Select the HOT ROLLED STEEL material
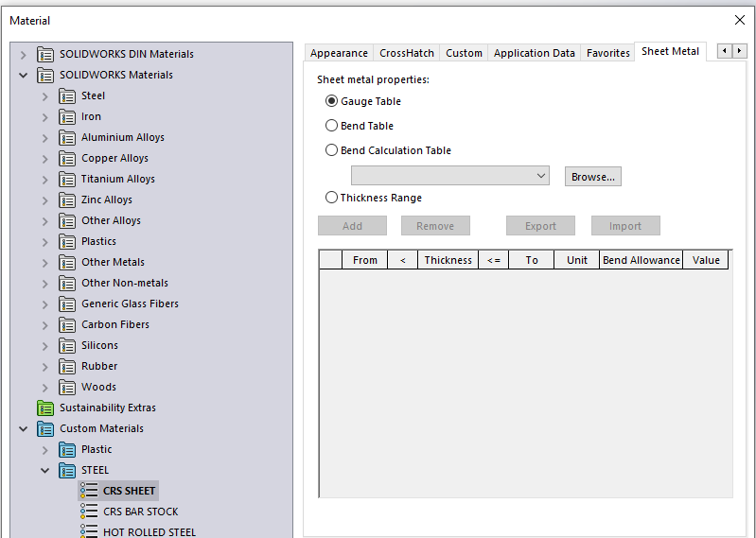Screen dimensions: 756x538 coord(149,531)
